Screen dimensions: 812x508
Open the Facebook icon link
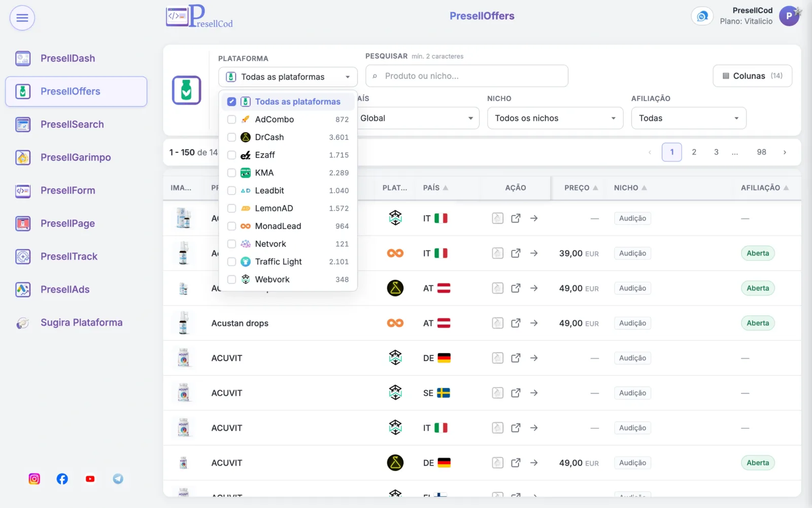coord(62,479)
